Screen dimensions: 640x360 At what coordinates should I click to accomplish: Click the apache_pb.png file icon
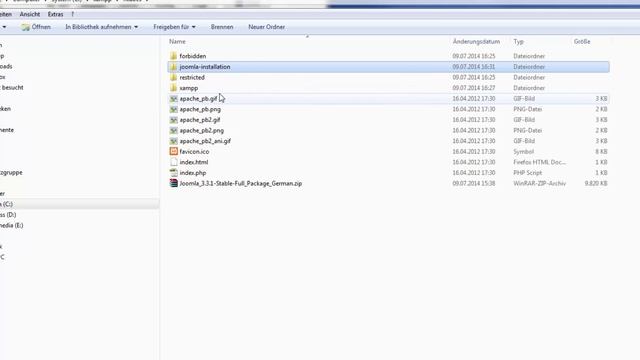click(173, 109)
